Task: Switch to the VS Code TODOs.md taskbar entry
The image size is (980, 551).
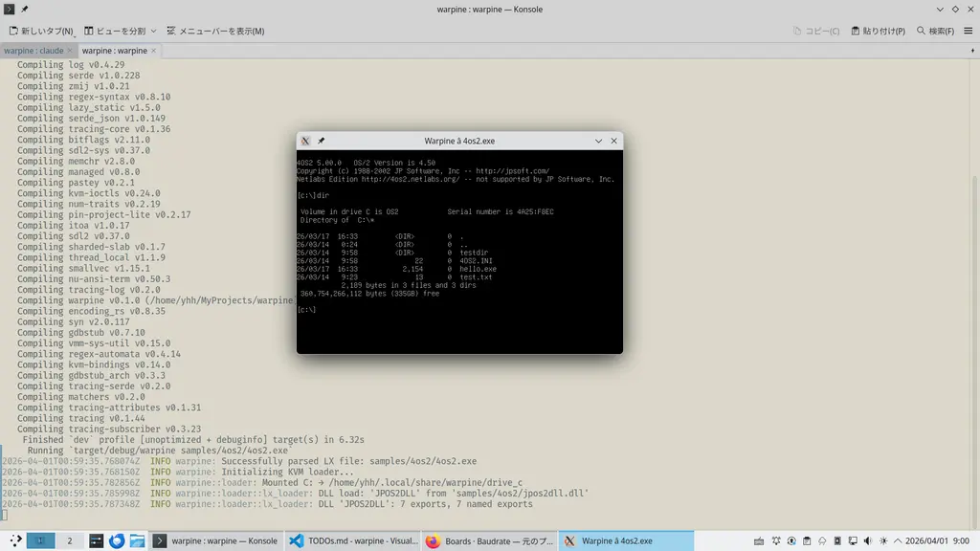Action: click(353, 540)
